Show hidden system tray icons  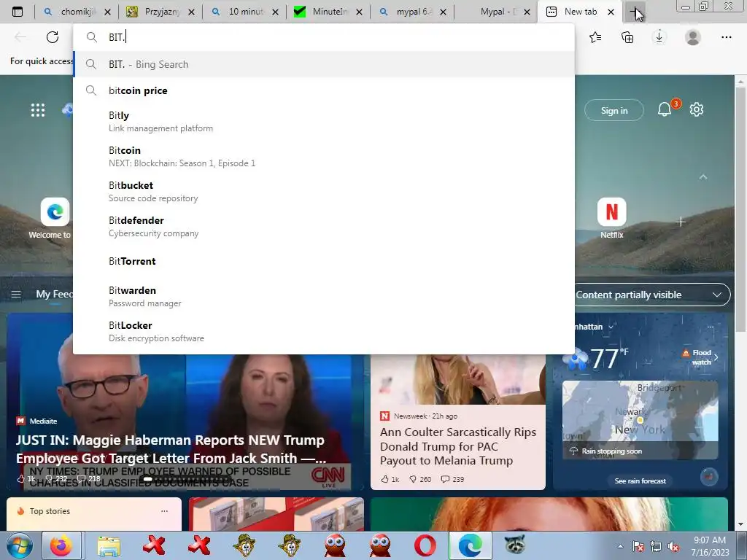pos(620,547)
